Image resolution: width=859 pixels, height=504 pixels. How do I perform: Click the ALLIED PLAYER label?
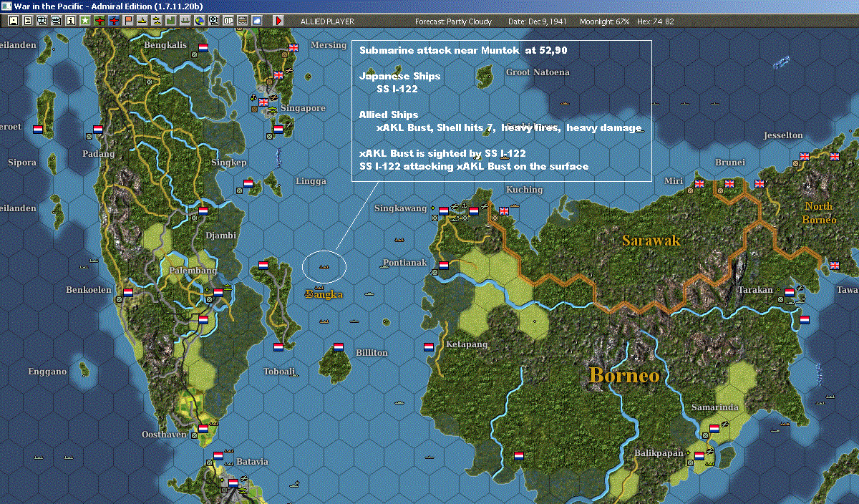[x=327, y=21]
